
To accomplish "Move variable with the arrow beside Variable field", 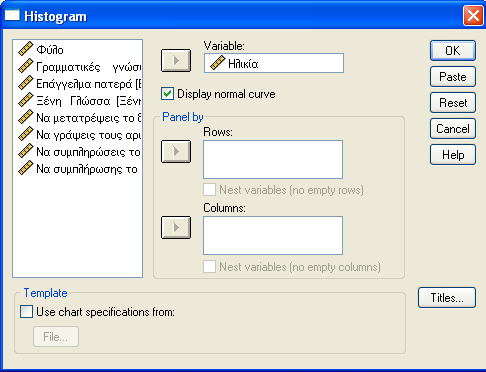I will [176, 61].
